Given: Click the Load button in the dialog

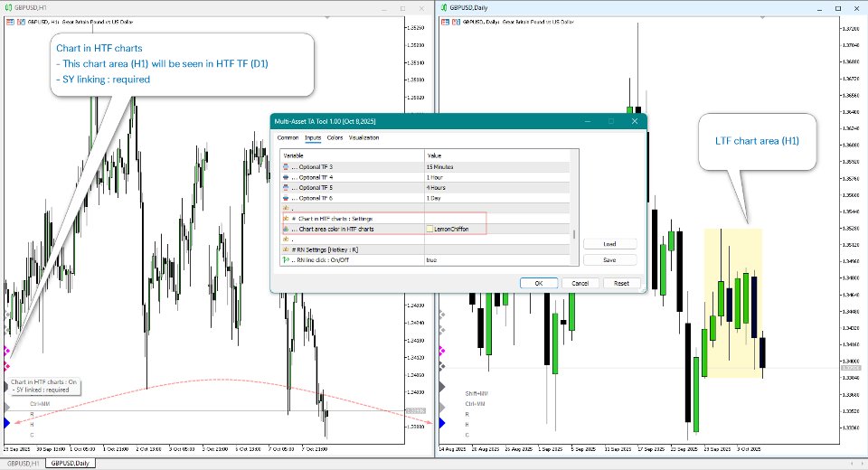Looking at the screenshot, I should click(609, 243).
